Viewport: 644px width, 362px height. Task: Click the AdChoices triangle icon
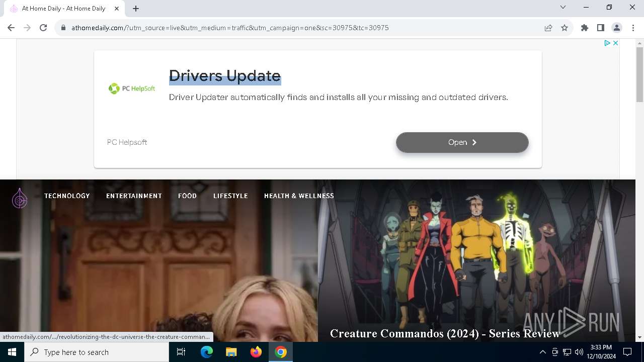point(607,43)
